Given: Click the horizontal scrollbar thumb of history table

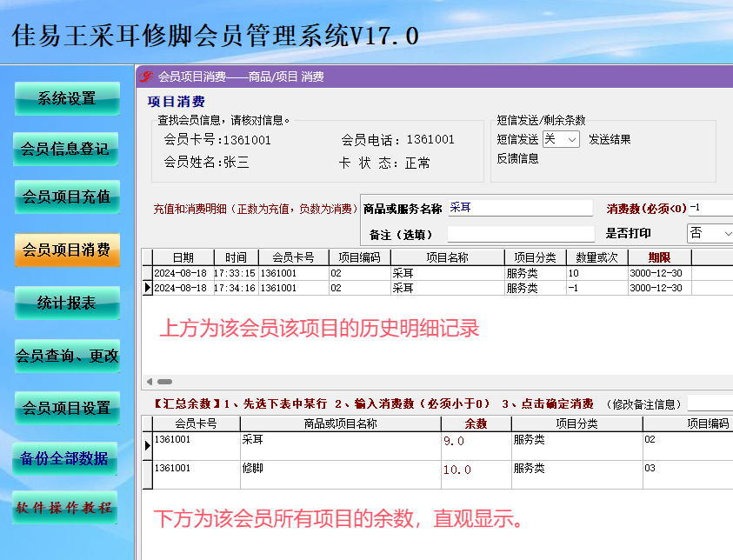Looking at the screenshot, I should 164,382.
